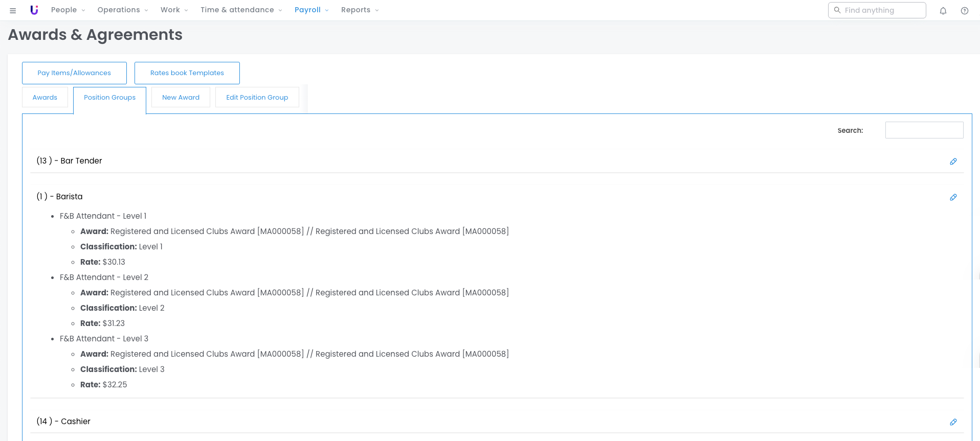Expand the People menu dropdown

[x=68, y=10]
